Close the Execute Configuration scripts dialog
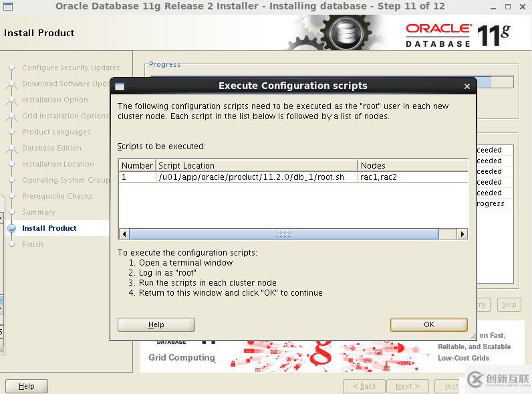The height and width of the screenshot is (394, 532). pos(467,86)
